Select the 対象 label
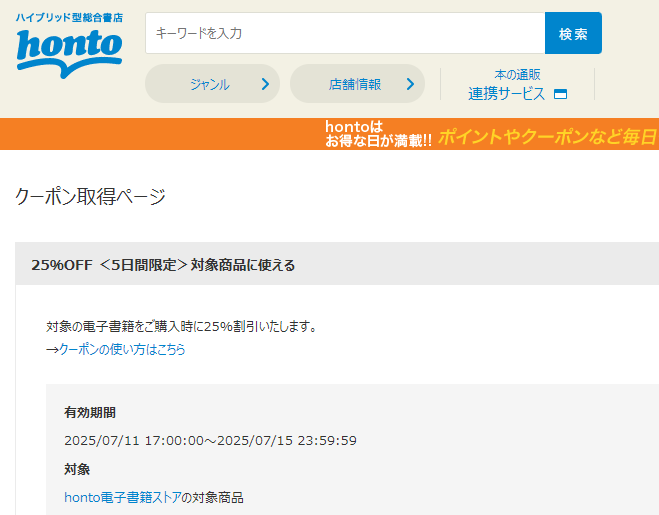The image size is (659, 515). tap(77, 469)
